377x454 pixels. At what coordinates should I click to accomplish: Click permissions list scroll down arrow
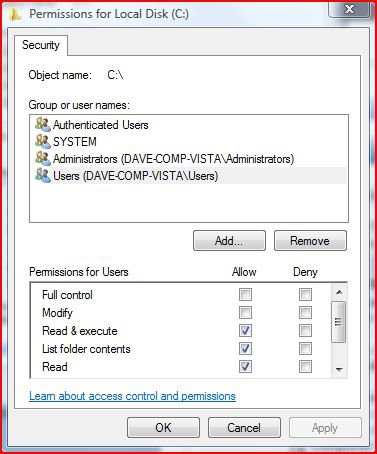pos(339,369)
